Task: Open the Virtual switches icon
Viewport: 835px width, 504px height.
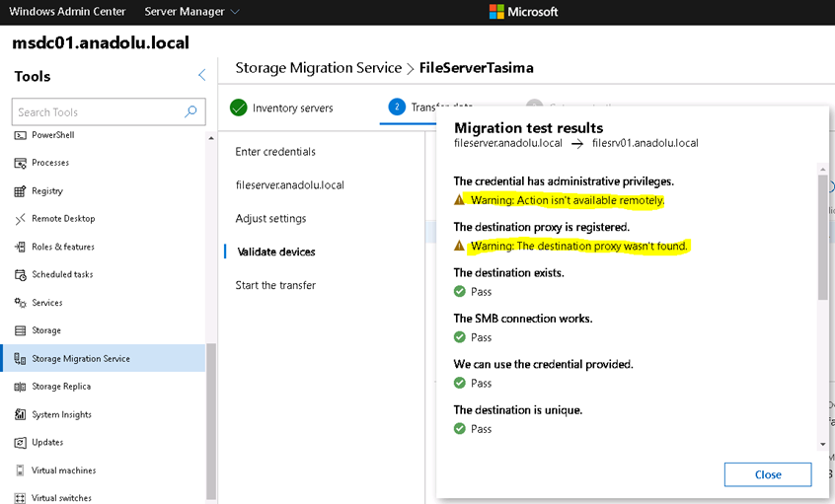Action: pyautogui.click(x=21, y=498)
